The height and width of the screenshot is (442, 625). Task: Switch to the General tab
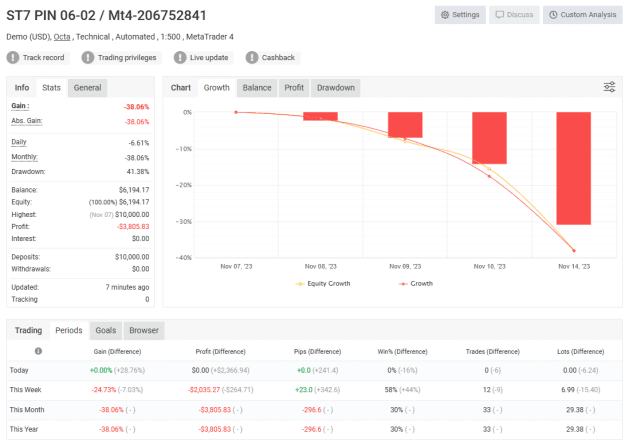[87, 88]
